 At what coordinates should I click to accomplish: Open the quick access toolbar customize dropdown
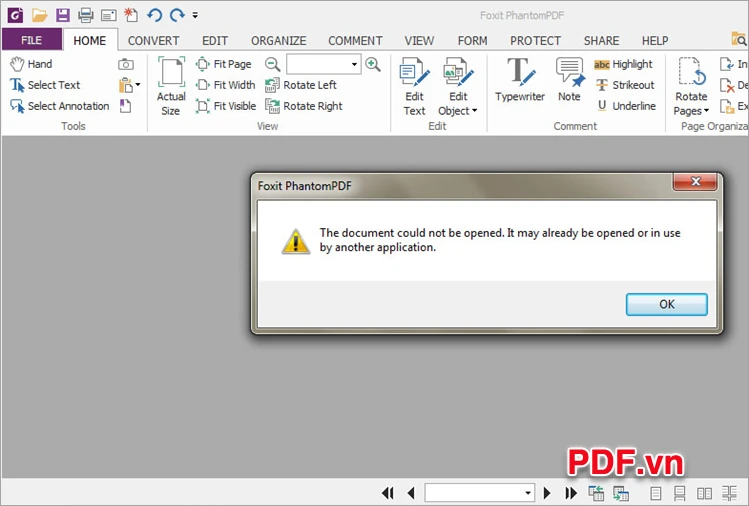click(195, 16)
